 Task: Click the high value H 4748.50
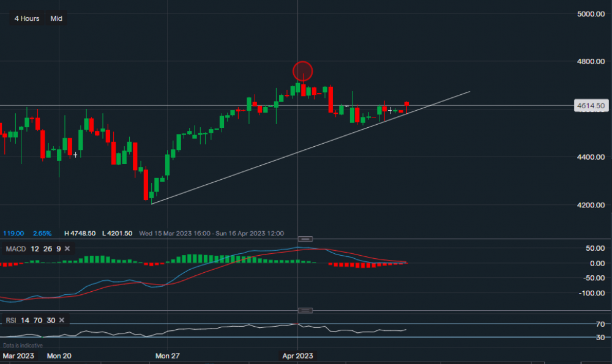(x=80, y=233)
